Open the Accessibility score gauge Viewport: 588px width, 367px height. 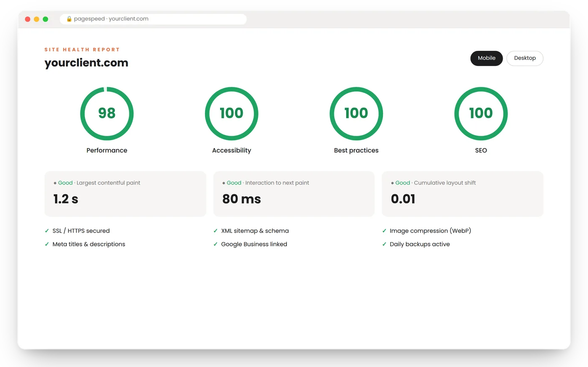pyautogui.click(x=231, y=114)
